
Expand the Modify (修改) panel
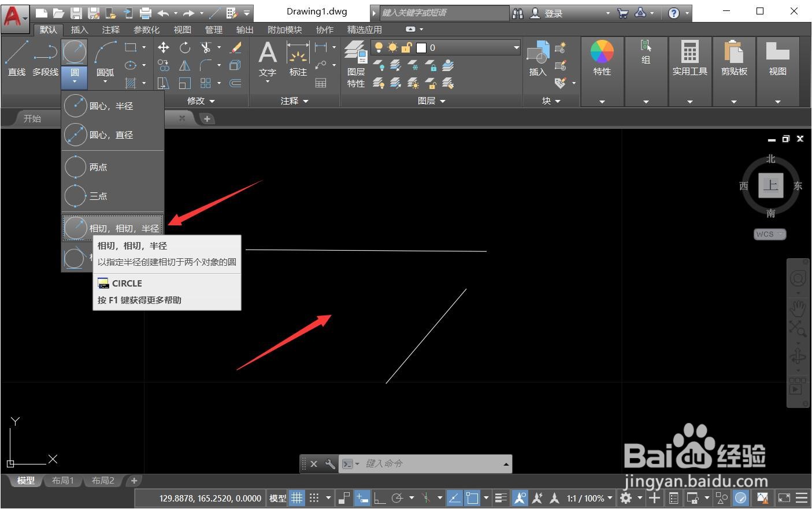tap(201, 101)
